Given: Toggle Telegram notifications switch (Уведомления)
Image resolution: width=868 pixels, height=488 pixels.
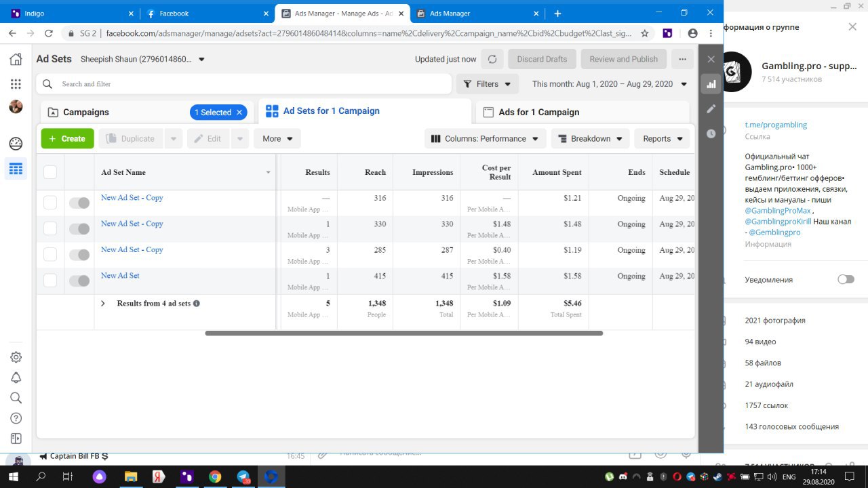Looking at the screenshot, I should tap(846, 279).
